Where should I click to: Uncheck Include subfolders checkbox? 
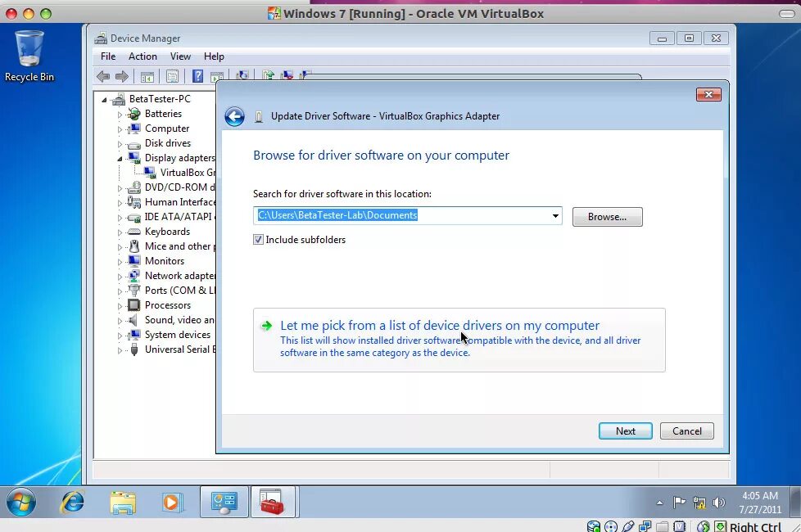259,240
